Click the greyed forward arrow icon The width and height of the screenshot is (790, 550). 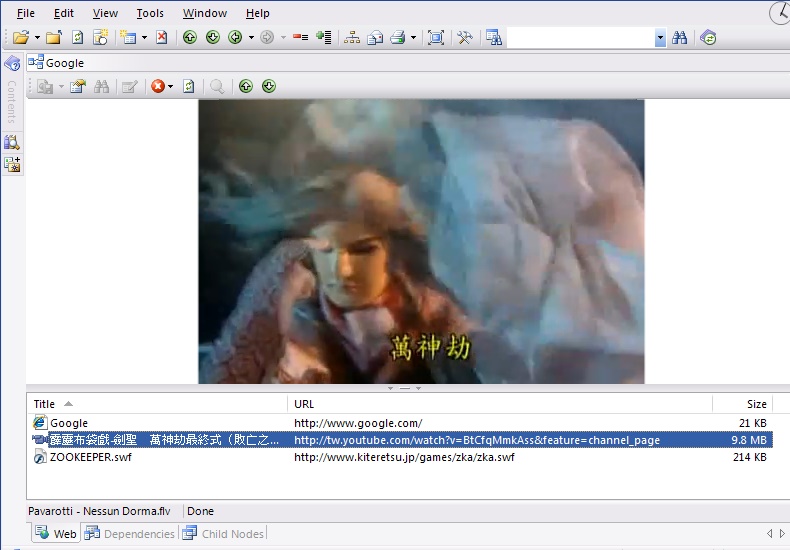pyautogui.click(x=267, y=37)
